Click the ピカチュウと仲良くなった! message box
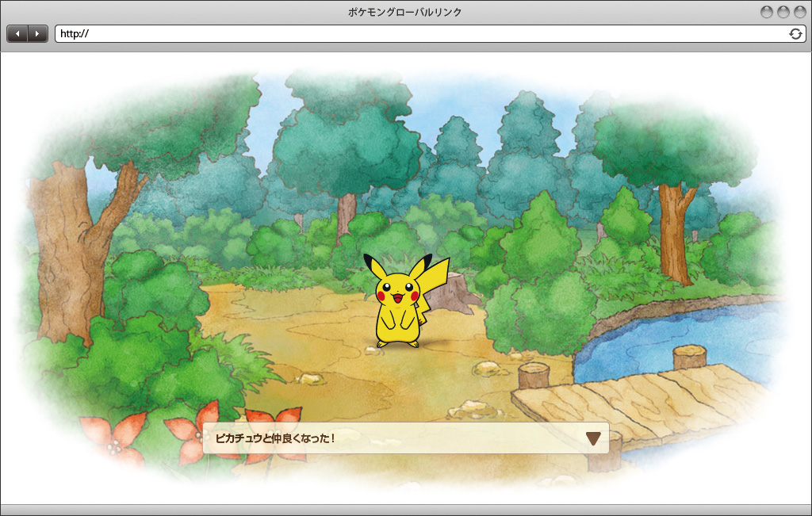 405,438
